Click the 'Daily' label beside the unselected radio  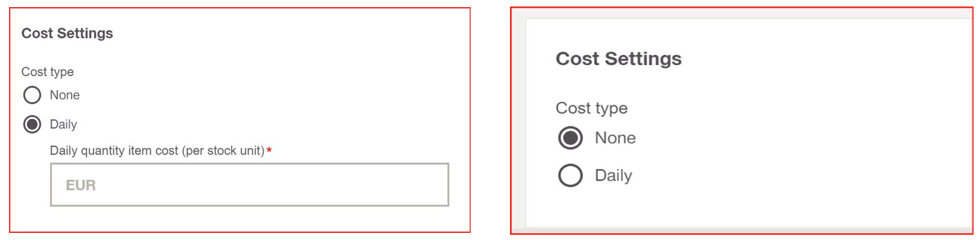pos(613,175)
